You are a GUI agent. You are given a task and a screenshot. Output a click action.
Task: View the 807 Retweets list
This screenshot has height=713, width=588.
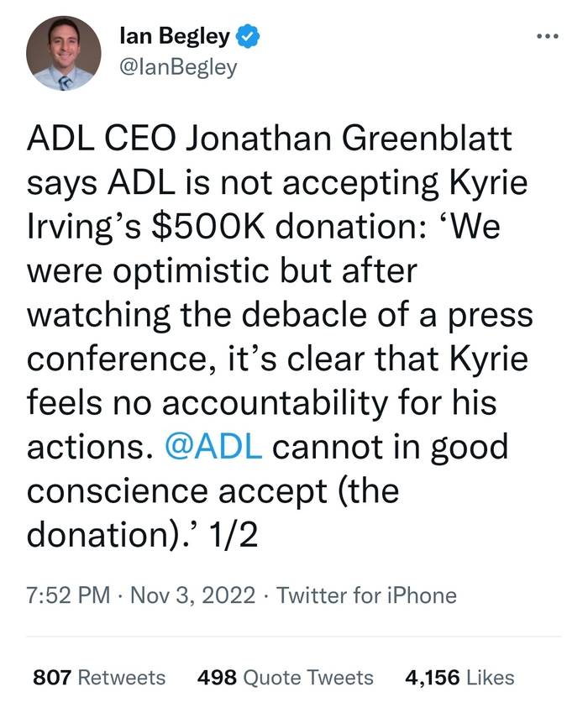click(99, 678)
